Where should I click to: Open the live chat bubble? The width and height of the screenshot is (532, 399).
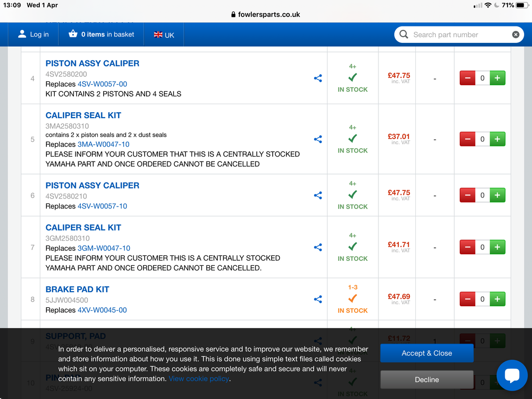point(512,375)
